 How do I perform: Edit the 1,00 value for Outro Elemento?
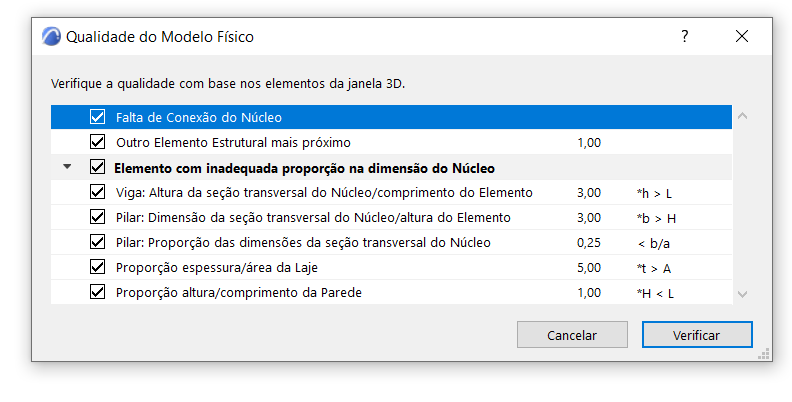pyautogui.click(x=589, y=142)
